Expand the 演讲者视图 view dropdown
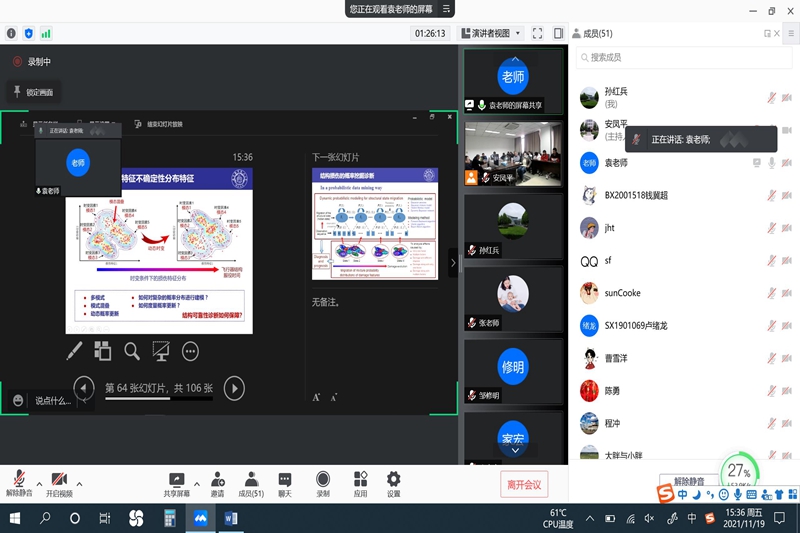 point(490,33)
